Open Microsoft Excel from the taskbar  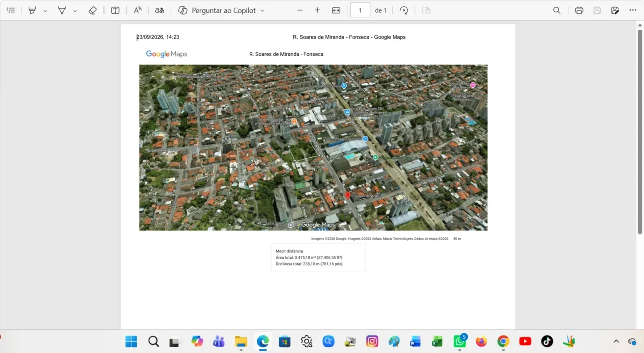(437, 341)
